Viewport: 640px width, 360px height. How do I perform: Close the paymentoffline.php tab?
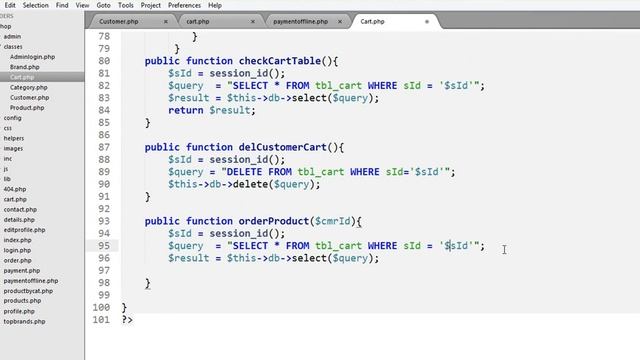tap(340, 22)
